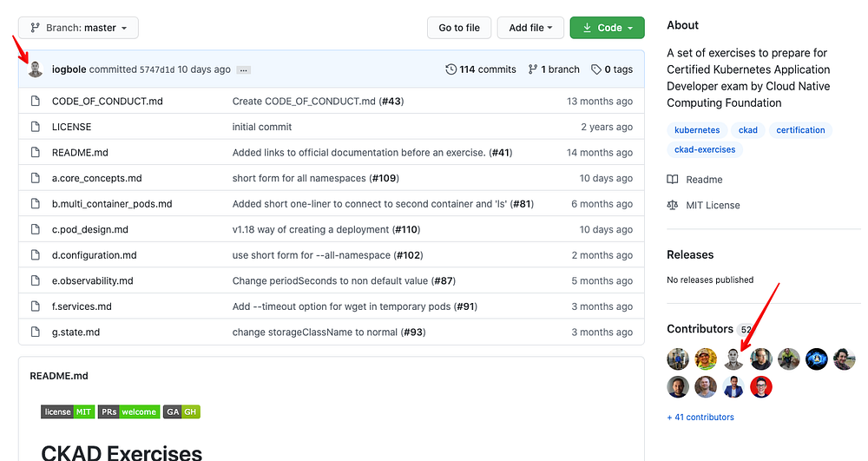Open pull request #91 link
The width and height of the screenshot is (868, 461).
pos(465,306)
